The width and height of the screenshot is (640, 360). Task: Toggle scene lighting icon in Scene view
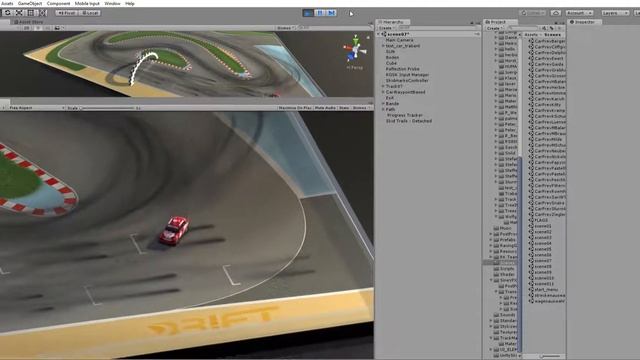(x=38, y=28)
